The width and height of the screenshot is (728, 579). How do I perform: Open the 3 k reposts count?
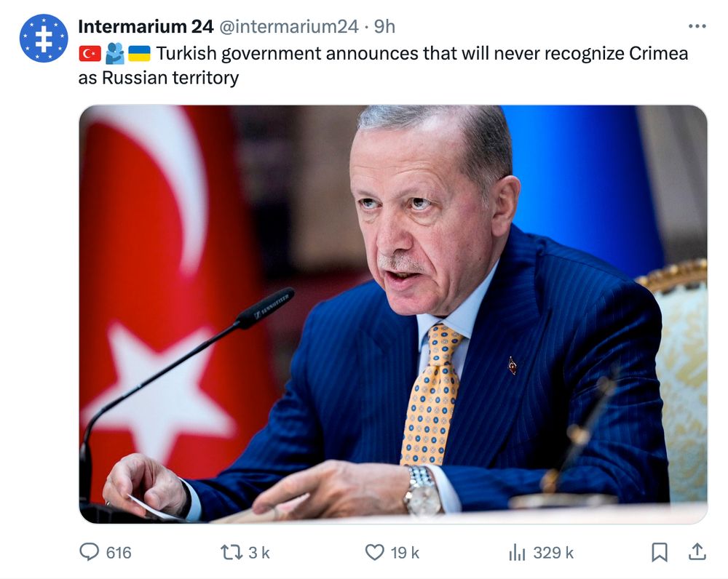point(258,553)
